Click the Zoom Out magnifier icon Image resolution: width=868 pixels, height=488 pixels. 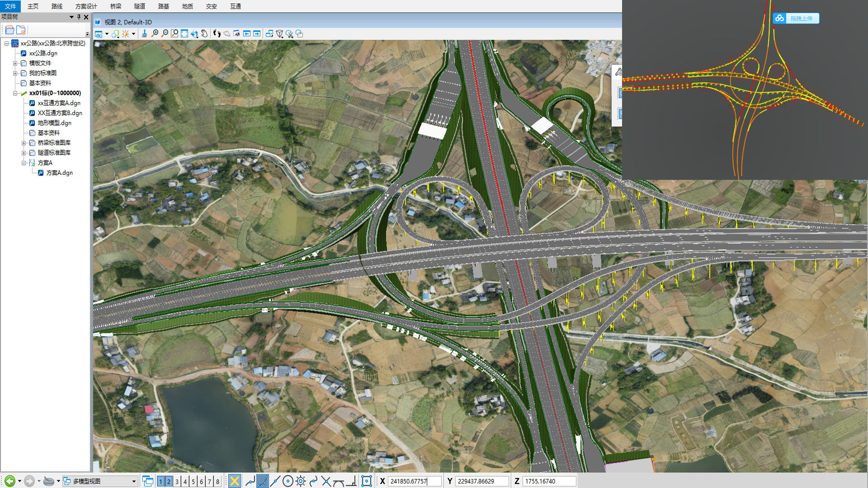pyautogui.click(x=165, y=34)
